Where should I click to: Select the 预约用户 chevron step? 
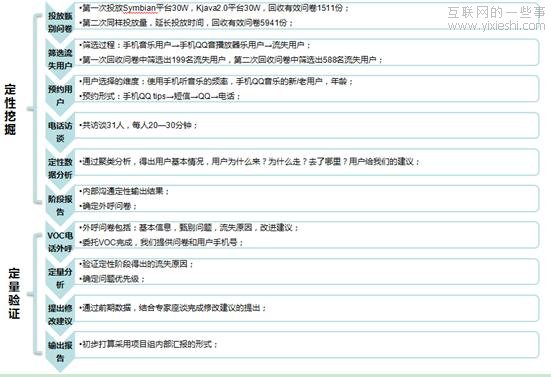point(60,96)
